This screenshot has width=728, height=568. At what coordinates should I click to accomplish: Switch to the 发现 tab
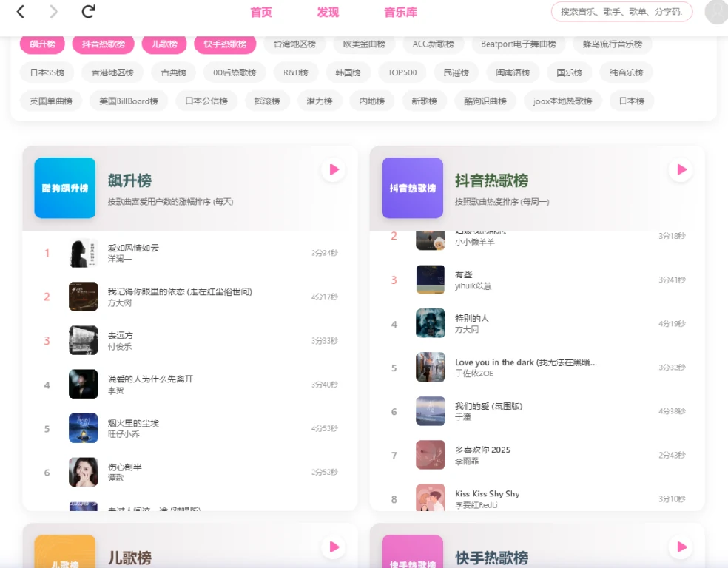click(327, 12)
